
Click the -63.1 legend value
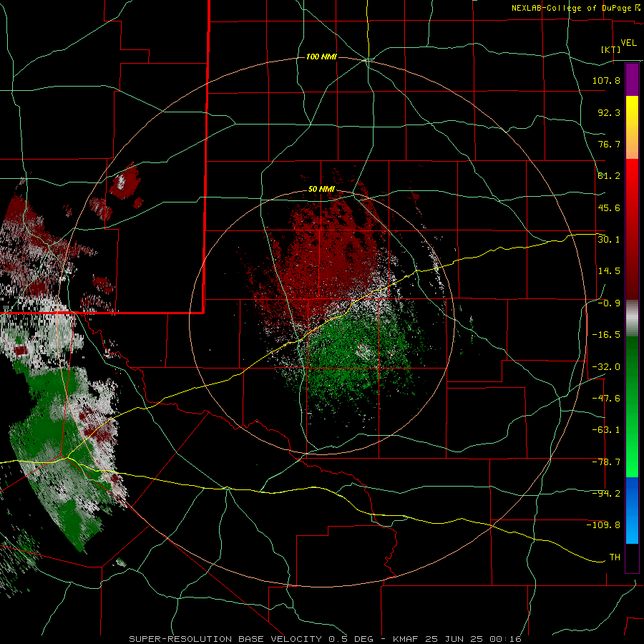point(606,430)
